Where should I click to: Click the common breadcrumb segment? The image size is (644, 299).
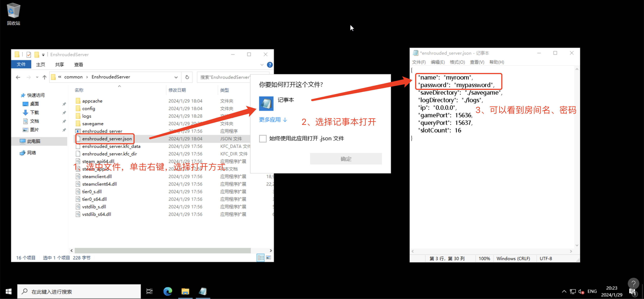(x=73, y=77)
